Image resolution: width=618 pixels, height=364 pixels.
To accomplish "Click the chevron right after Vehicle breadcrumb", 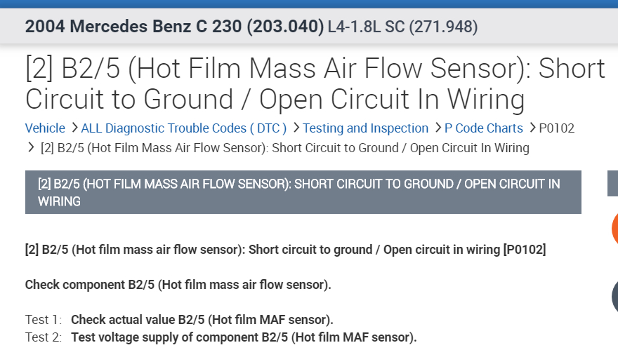I will (73, 128).
